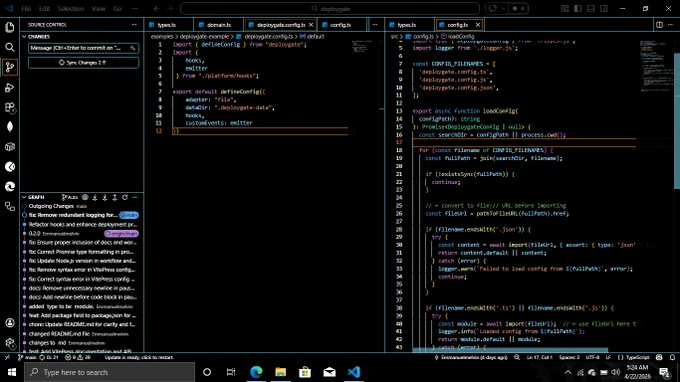
Task: Open Graph section more actions menu
Action: pyautogui.click(x=135, y=197)
